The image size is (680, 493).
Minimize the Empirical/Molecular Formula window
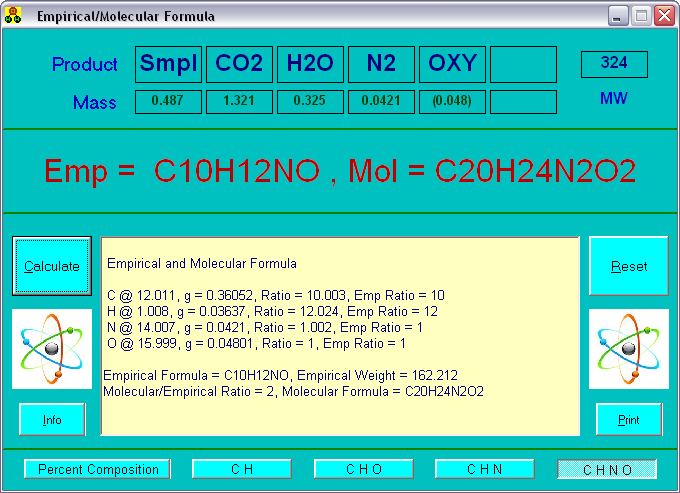(x=618, y=16)
